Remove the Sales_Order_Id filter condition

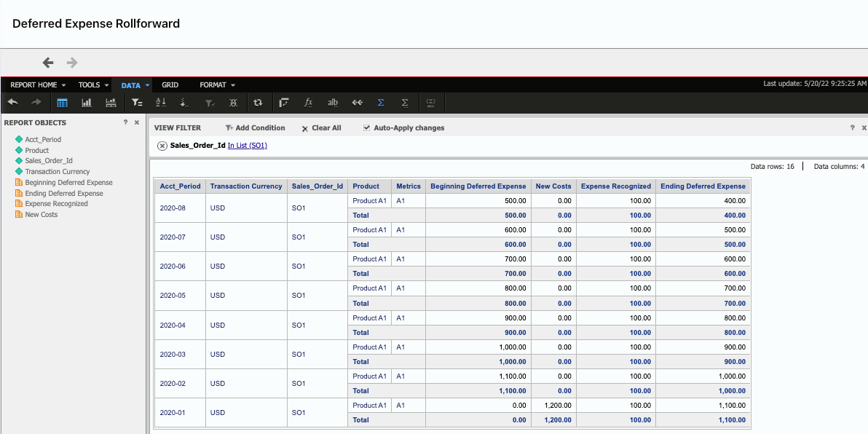162,146
